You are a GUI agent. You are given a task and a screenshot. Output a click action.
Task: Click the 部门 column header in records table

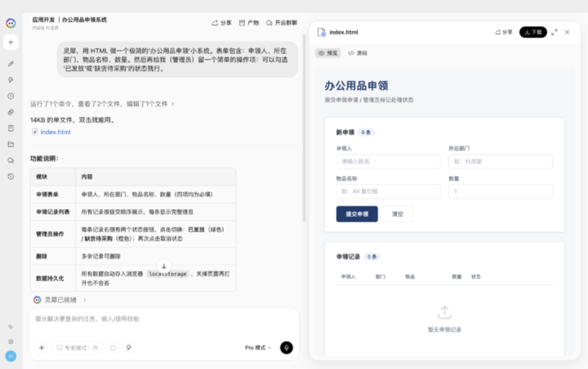click(x=380, y=277)
